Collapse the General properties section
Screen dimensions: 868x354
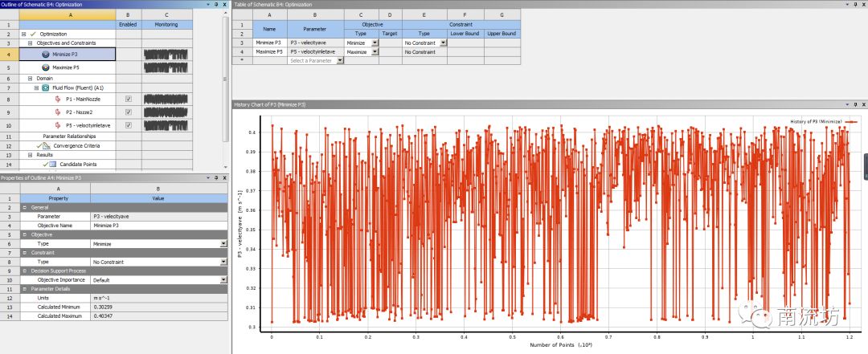click(x=24, y=207)
